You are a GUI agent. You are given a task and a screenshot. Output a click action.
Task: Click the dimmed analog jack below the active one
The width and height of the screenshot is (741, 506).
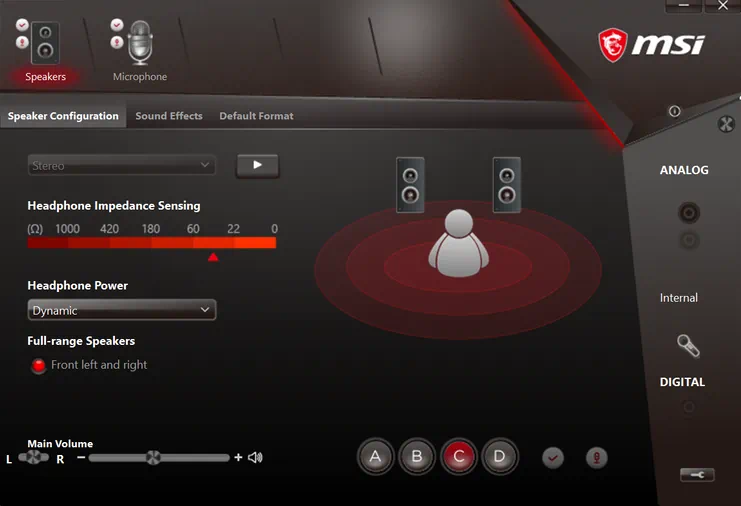pyautogui.click(x=689, y=240)
